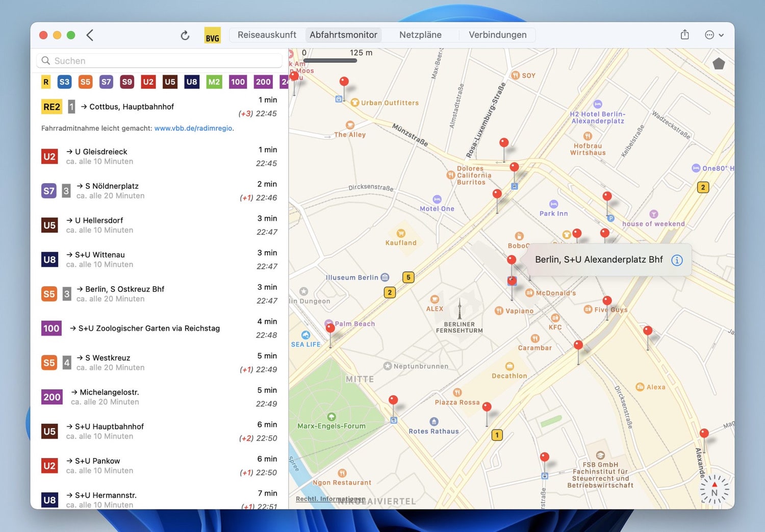
Task: Toggle the S3 line filter
Action: 64,82
